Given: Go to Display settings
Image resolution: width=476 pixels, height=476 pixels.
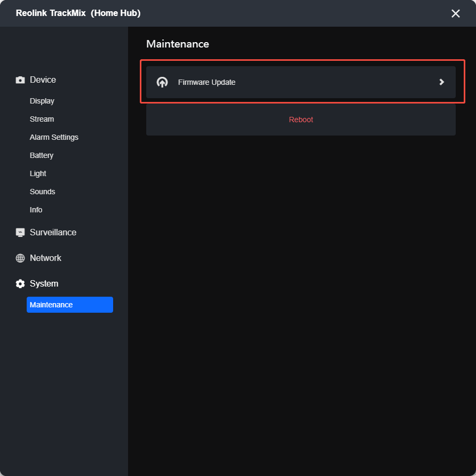Looking at the screenshot, I should point(42,101).
